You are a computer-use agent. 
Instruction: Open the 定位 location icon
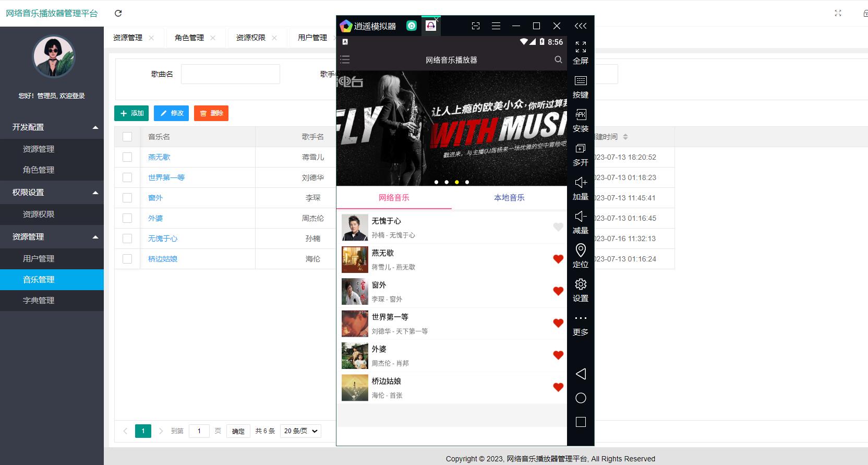[581, 251]
